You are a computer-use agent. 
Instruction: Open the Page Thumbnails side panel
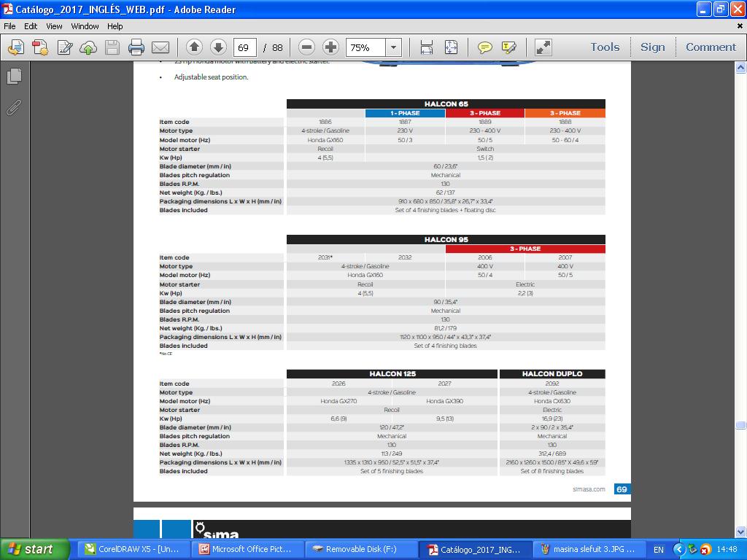(x=15, y=76)
